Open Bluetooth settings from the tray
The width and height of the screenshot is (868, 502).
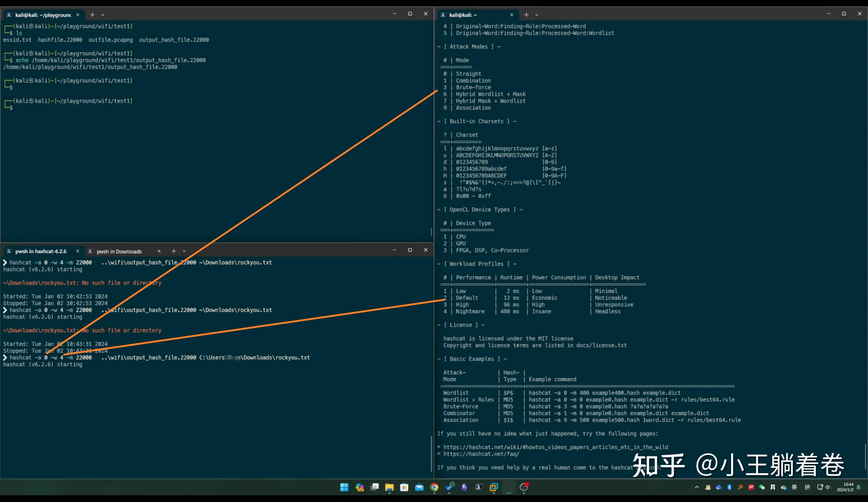730,487
